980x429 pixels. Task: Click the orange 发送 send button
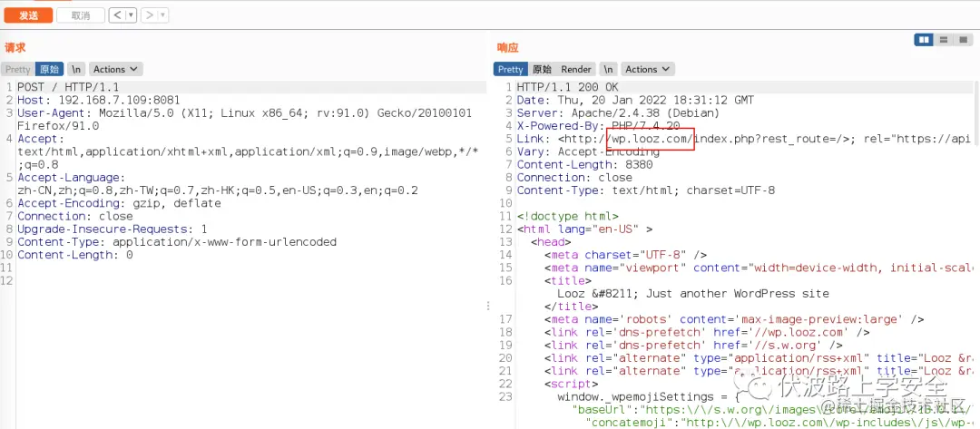[28, 15]
